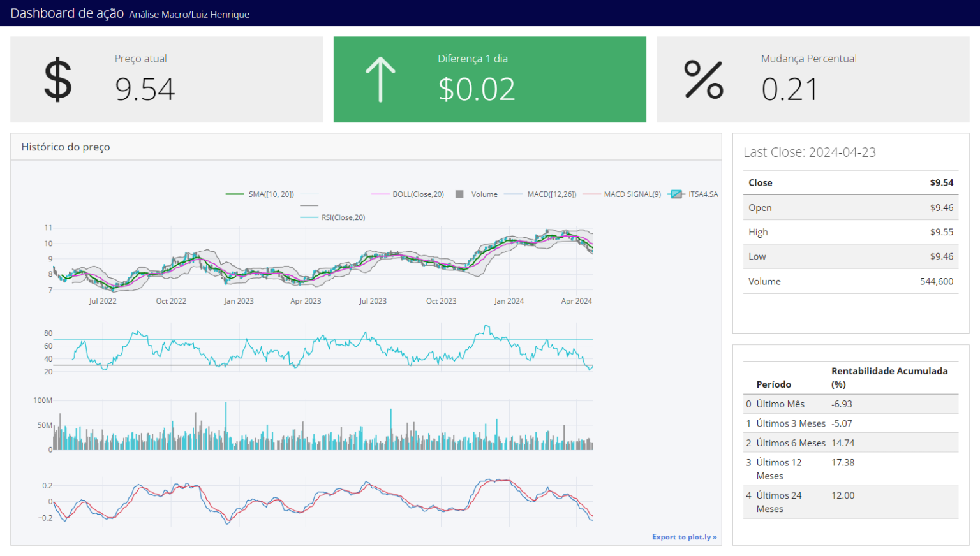Click the gray Volume square legend icon

pyautogui.click(x=459, y=194)
